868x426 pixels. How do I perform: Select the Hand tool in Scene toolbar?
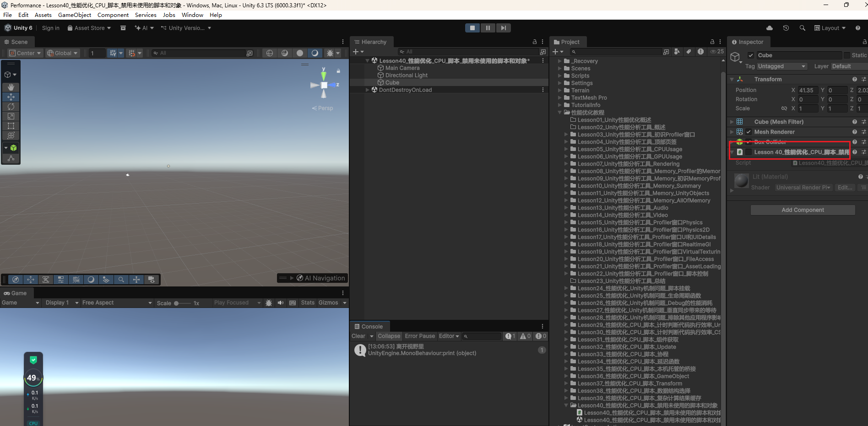tap(11, 87)
